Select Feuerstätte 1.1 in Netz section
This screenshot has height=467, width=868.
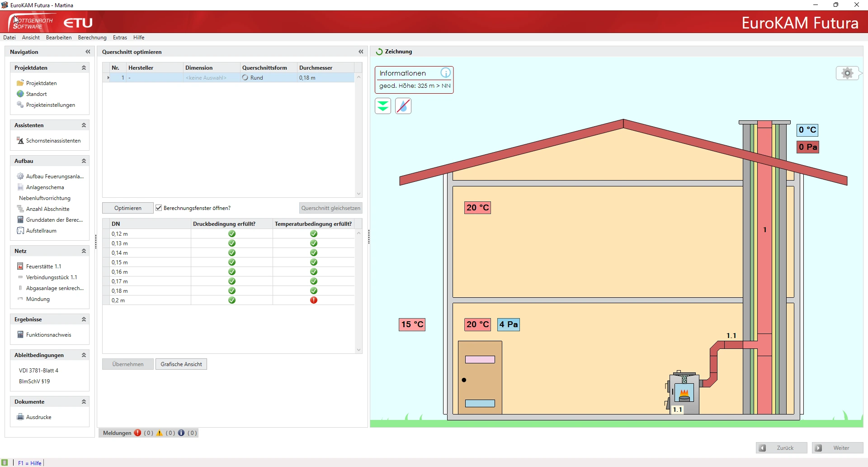pyautogui.click(x=43, y=267)
